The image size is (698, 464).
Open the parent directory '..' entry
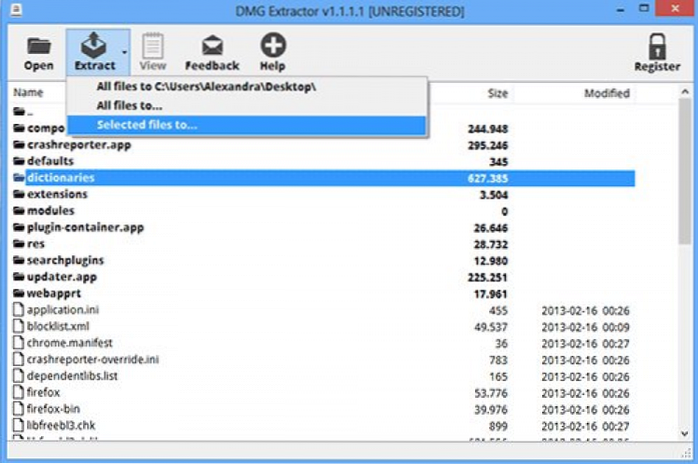pyautogui.click(x=30, y=112)
